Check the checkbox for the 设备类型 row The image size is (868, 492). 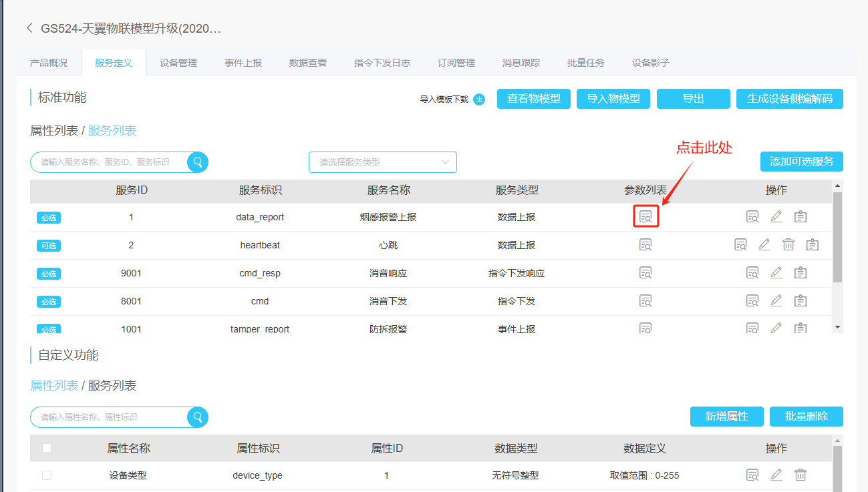tap(47, 475)
